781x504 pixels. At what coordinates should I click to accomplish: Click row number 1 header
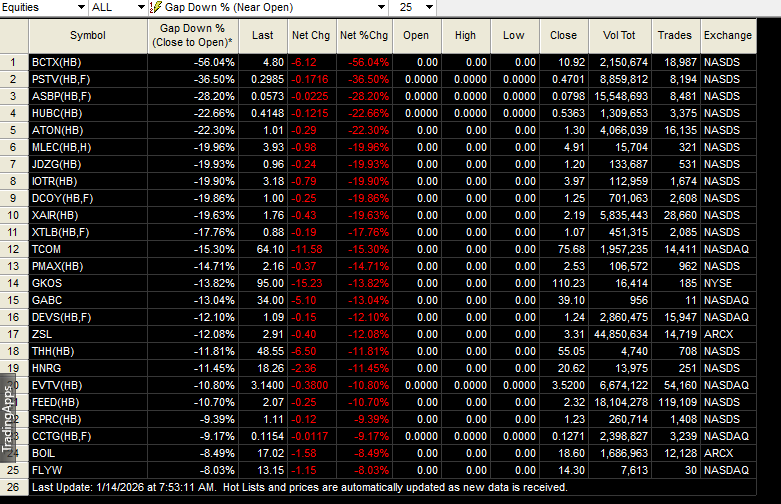pos(14,62)
